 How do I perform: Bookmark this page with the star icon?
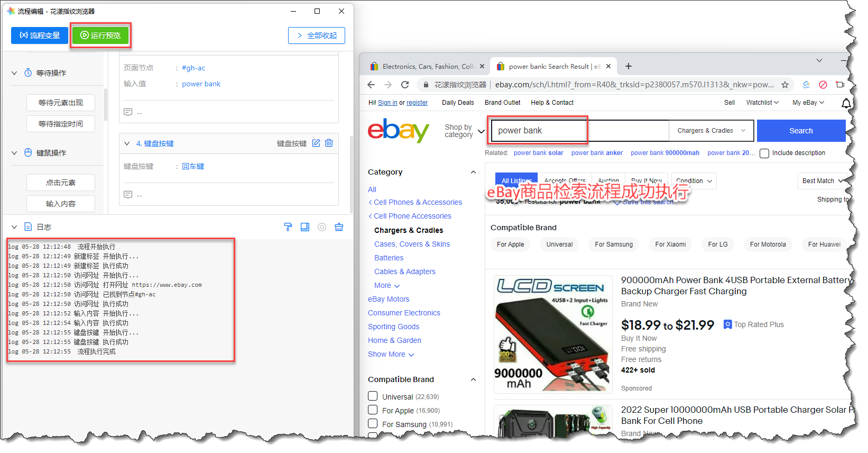[x=785, y=85]
